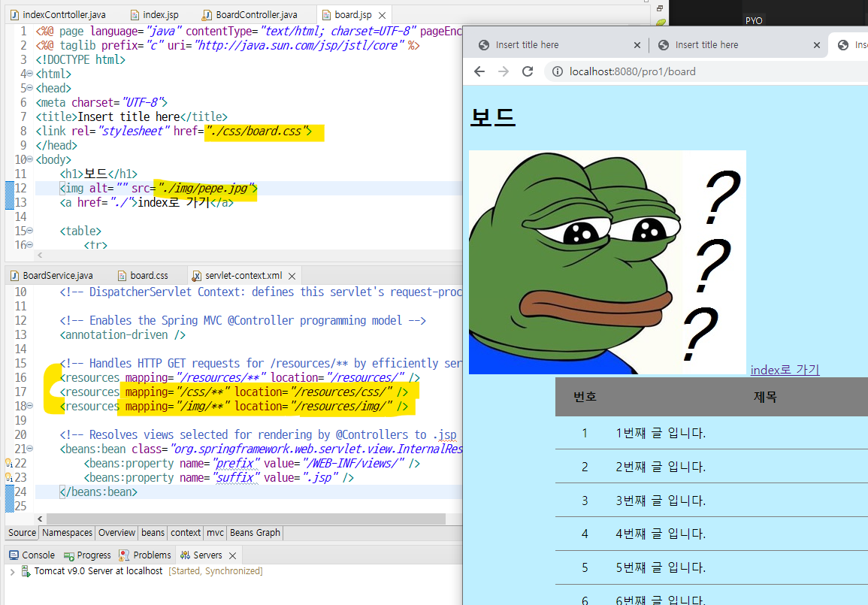The image size is (868, 605).
Task: Open the BoardController.java editor tab
Action: pos(250,15)
